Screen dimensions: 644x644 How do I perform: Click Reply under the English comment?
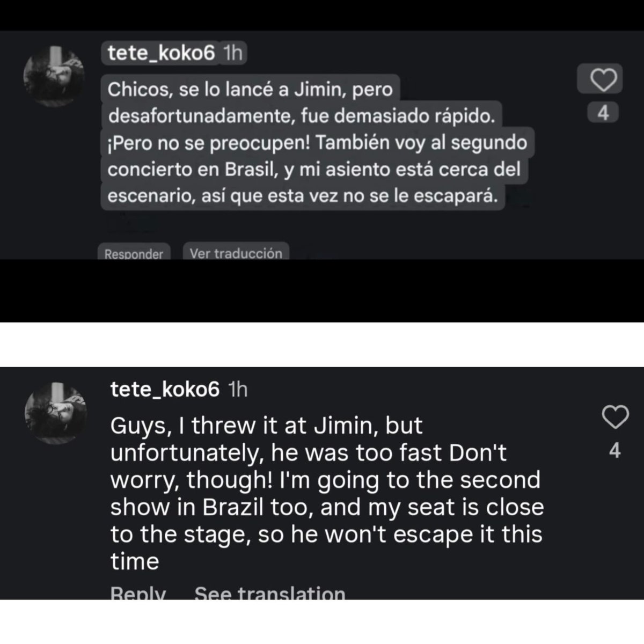(138, 592)
